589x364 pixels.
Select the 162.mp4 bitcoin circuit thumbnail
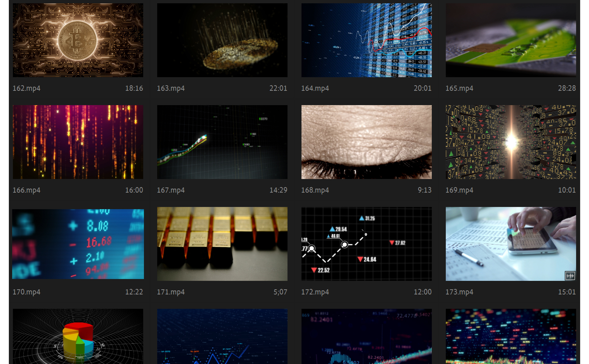tap(78, 40)
